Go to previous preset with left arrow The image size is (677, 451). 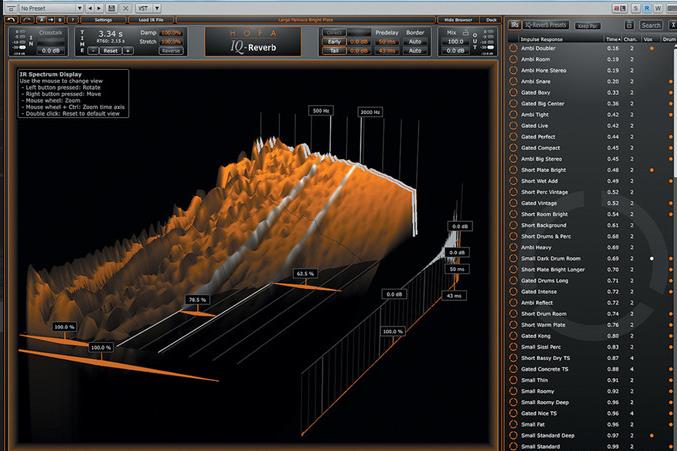[90, 8]
